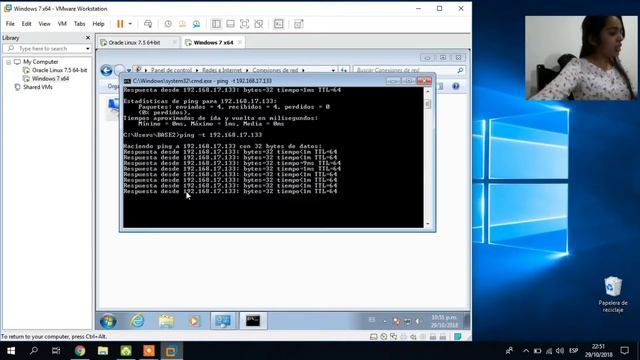
Task: Open the snapshot manager icon
Action: click(x=197, y=24)
